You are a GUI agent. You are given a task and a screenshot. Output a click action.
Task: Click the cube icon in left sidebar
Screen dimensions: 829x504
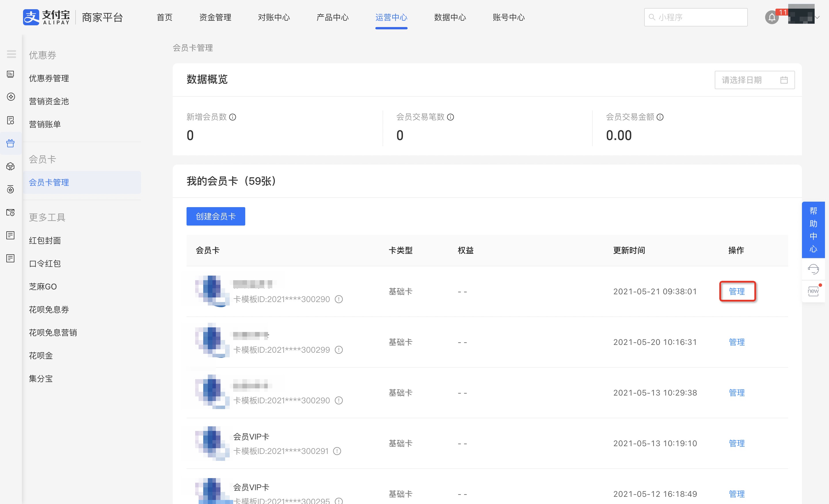[x=10, y=167]
